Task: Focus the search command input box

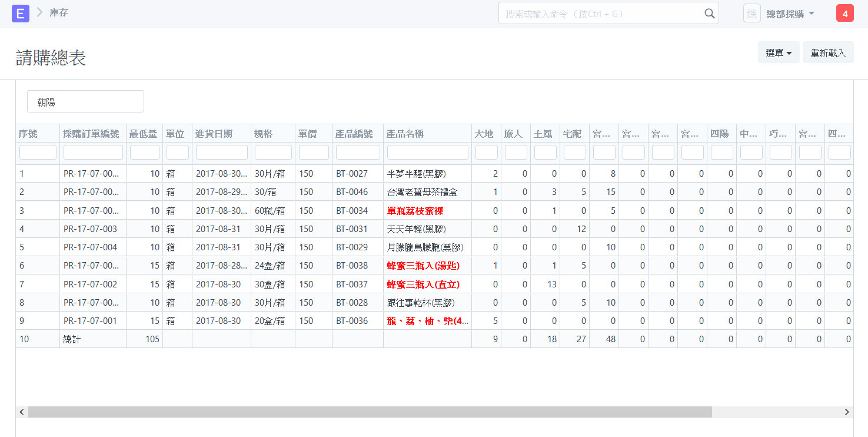Action: tap(600, 14)
